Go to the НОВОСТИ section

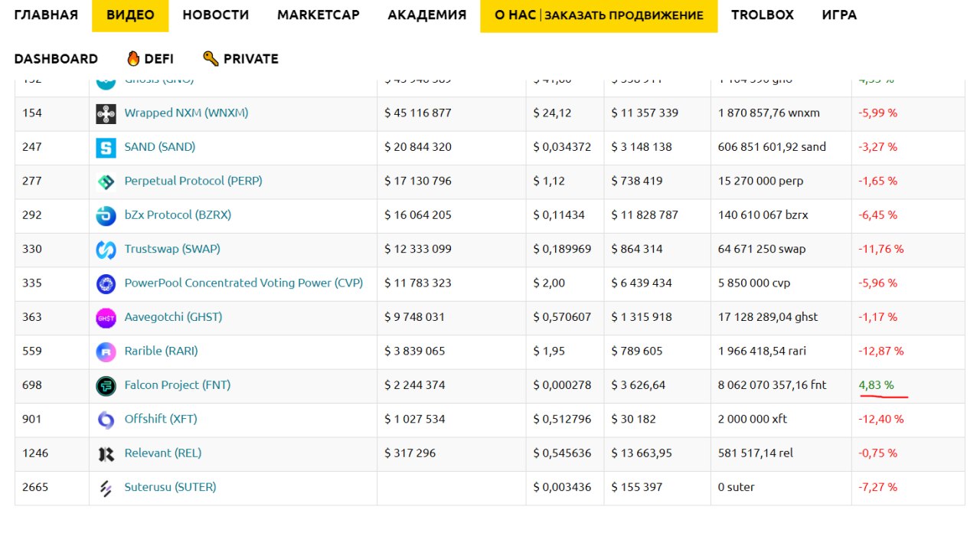coord(216,15)
